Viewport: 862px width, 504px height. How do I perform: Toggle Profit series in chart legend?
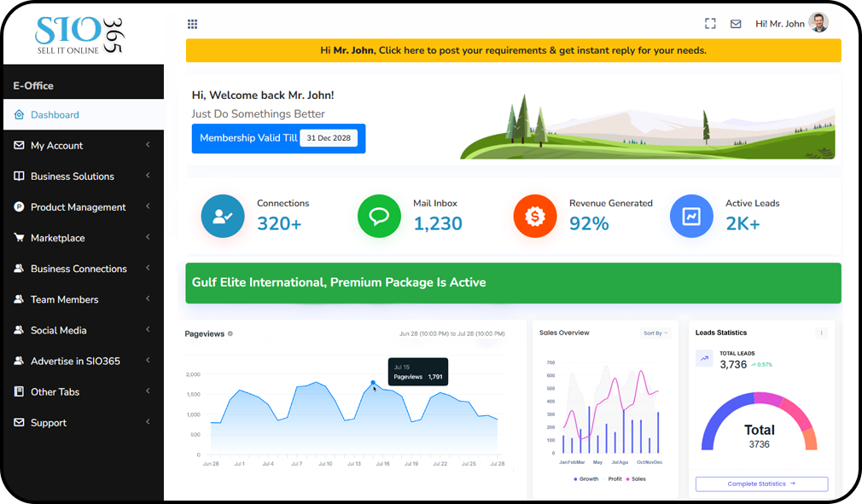point(614,479)
